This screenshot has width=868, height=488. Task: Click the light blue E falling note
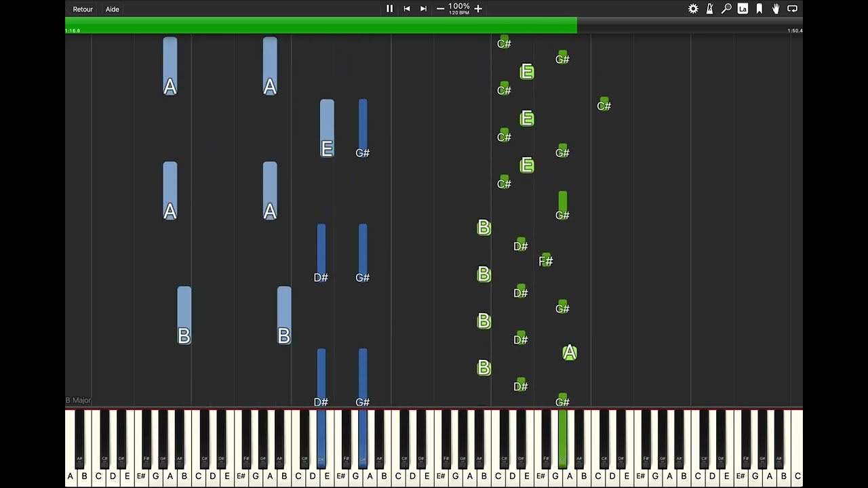coord(327,129)
